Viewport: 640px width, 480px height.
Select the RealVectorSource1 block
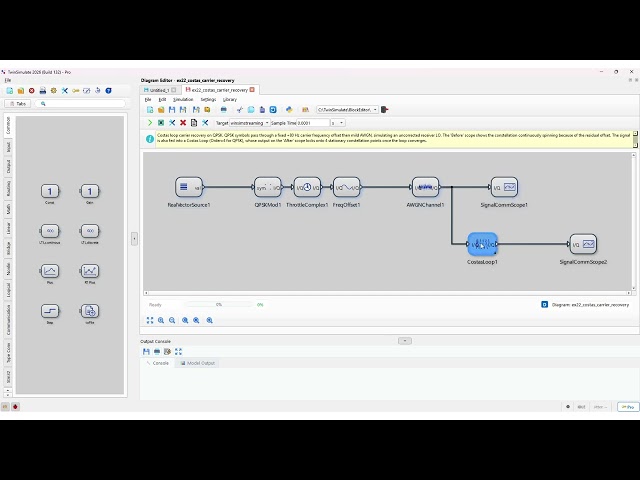click(189, 187)
